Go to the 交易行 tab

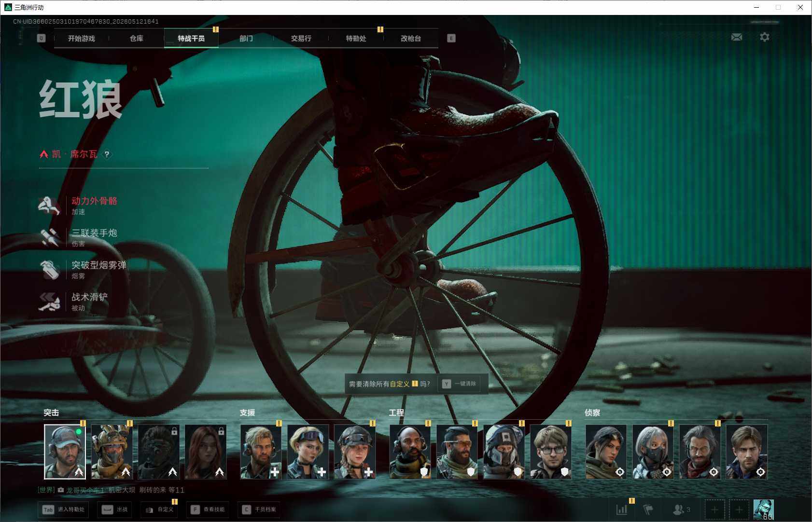point(301,39)
